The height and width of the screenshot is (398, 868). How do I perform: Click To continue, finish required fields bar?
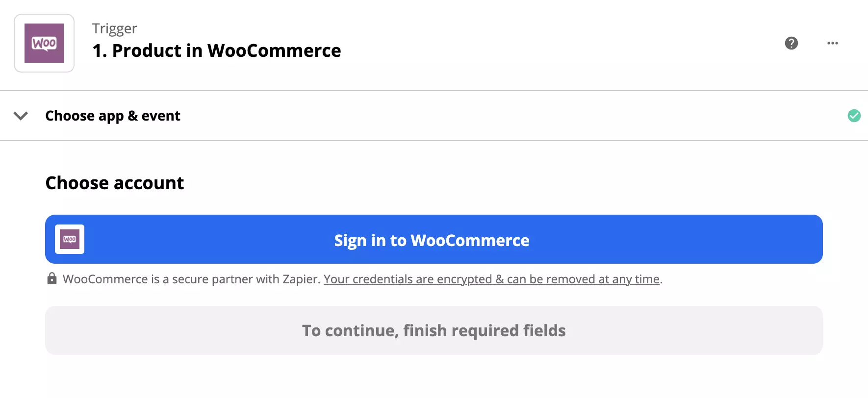434,330
